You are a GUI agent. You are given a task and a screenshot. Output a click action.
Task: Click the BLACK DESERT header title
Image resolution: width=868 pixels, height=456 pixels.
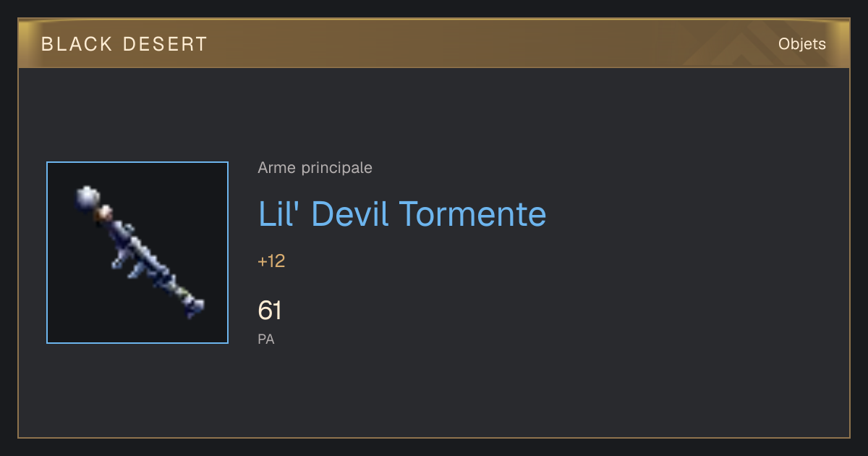pos(124,44)
